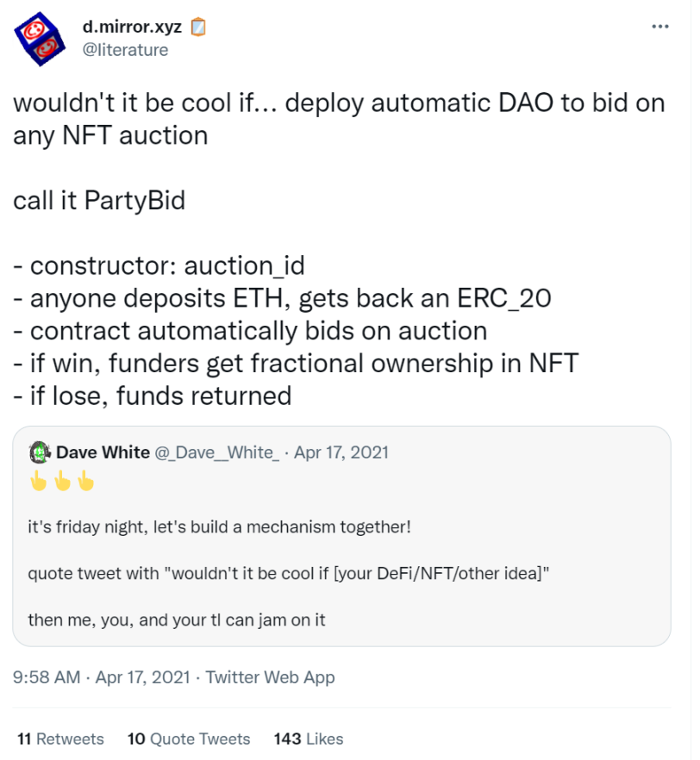Click the Twitter Web App source label

pos(270,677)
